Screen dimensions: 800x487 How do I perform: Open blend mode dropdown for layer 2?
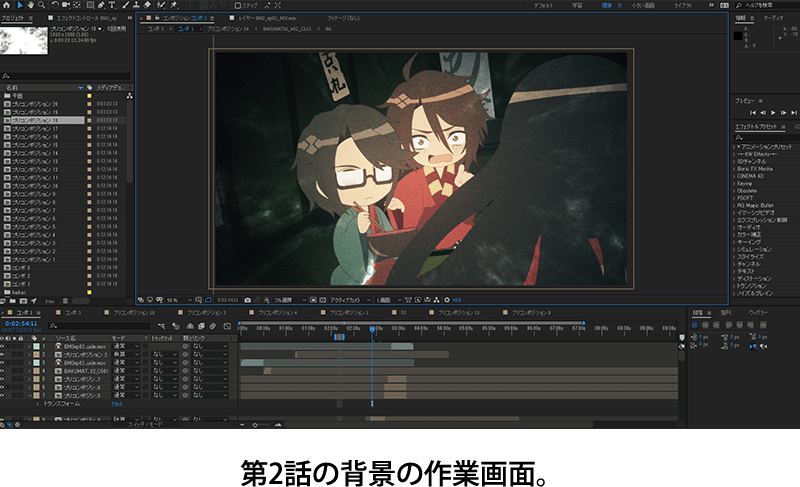(x=126, y=354)
